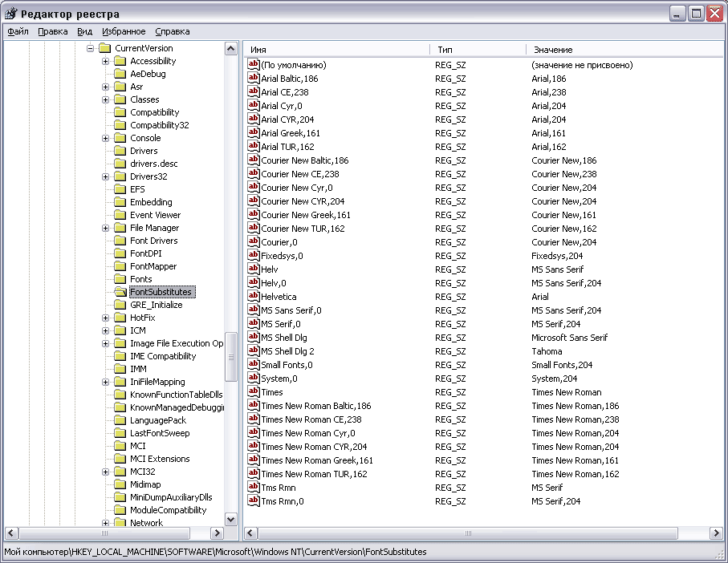
Task: Click the EFS folder icon
Action: click(120, 189)
